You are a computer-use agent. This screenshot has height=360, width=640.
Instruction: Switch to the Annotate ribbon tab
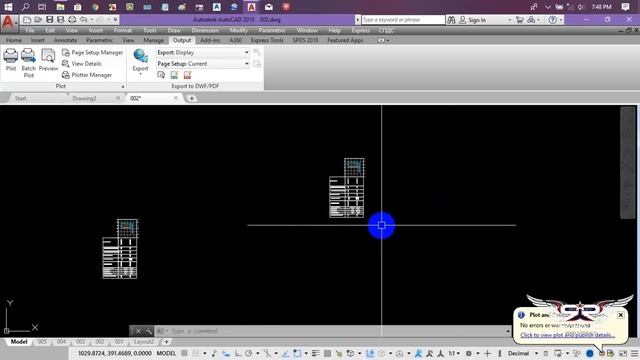point(65,40)
